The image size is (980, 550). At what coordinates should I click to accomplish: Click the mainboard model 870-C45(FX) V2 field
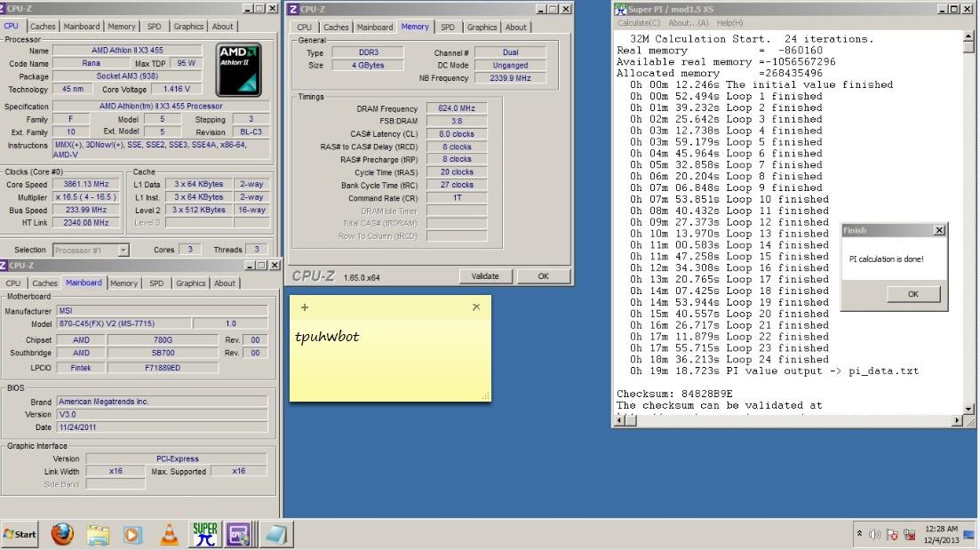click(123, 323)
